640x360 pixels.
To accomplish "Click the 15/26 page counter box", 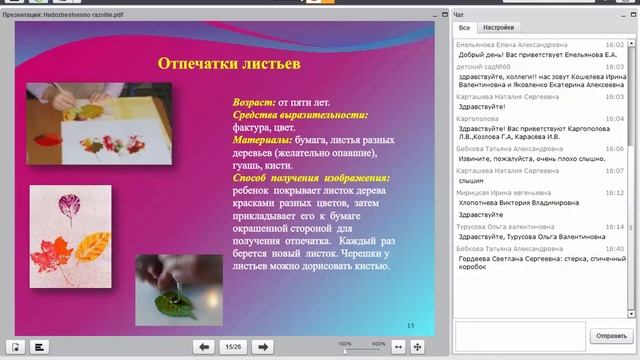I will [233, 347].
